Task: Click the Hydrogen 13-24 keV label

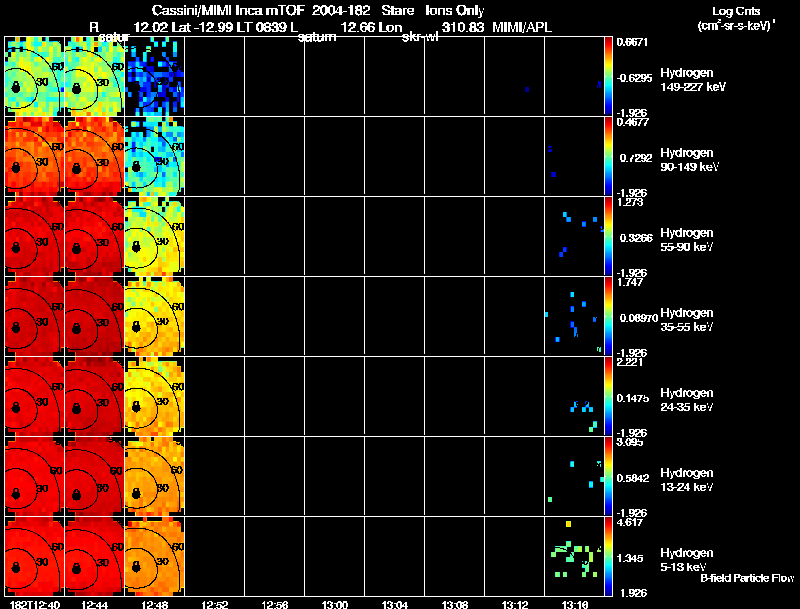Action: click(x=685, y=479)
